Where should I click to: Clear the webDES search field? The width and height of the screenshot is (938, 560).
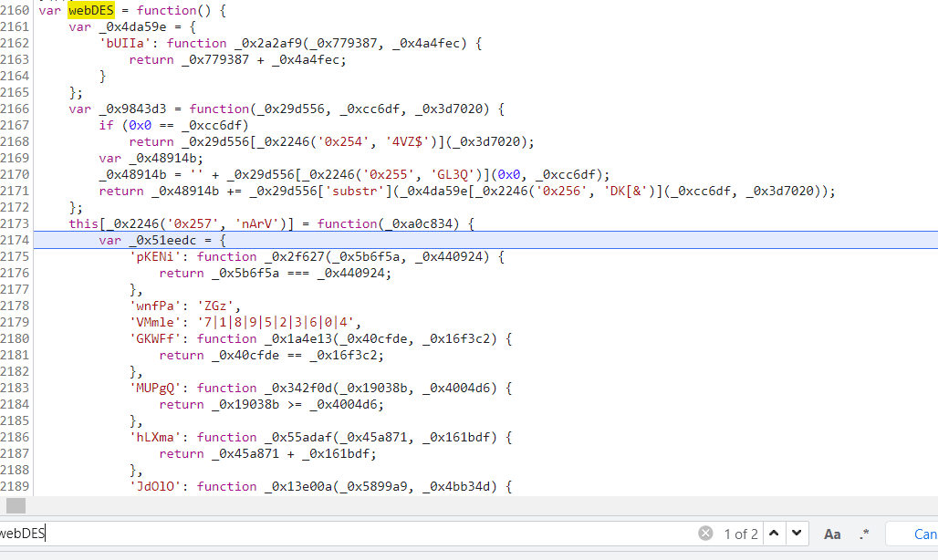coord(705,534)
